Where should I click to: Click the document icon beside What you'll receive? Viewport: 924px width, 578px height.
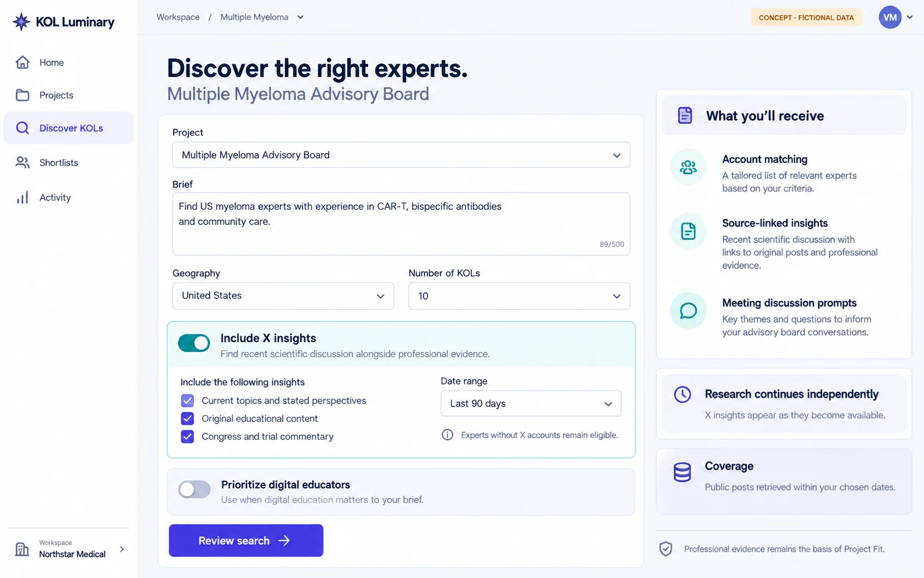685,115
